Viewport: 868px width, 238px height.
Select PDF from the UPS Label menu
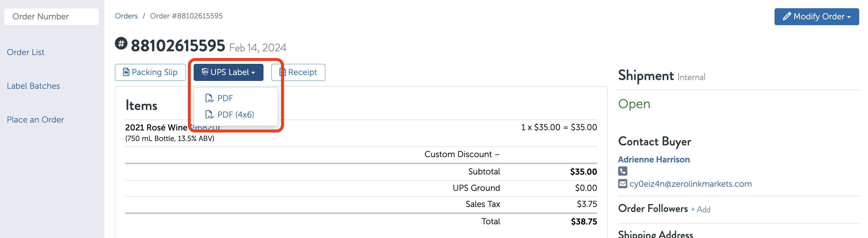(225, 98)
